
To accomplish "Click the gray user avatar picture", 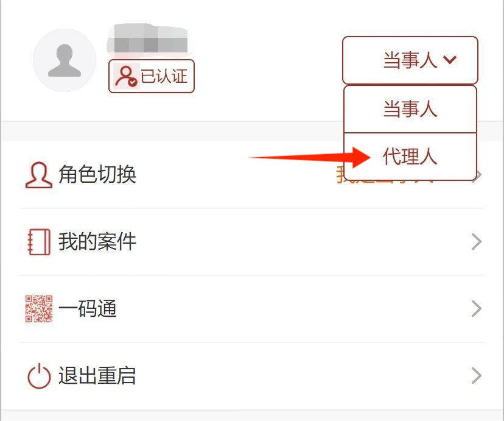I will click(x=65, y=60).
